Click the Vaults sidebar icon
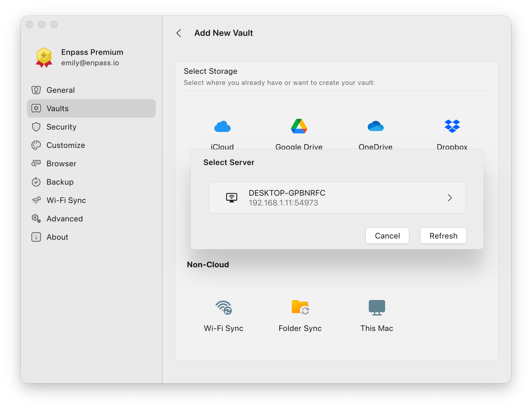The image size is (532, 409). click(36, 108)
